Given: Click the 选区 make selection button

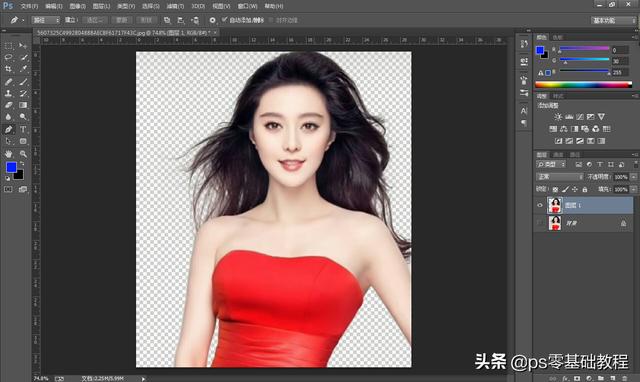Looking at the screenshot, I should [x=95, y=20].
